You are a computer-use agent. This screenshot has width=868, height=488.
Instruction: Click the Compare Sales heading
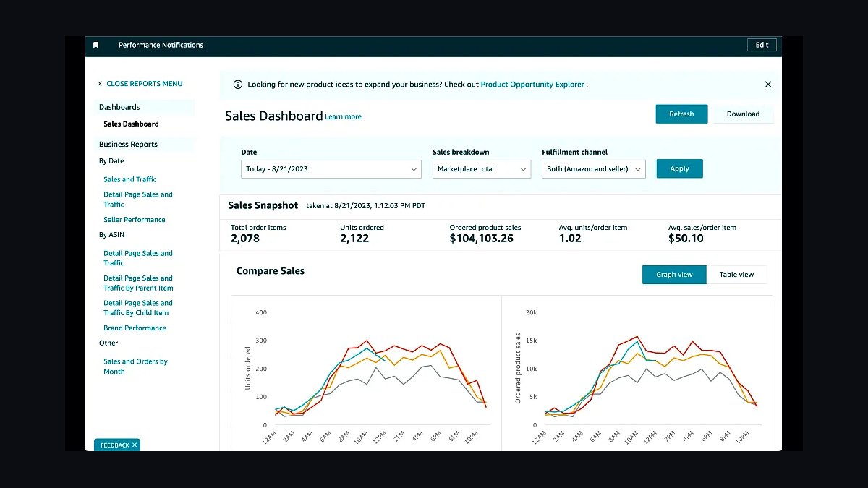point(271,271)
